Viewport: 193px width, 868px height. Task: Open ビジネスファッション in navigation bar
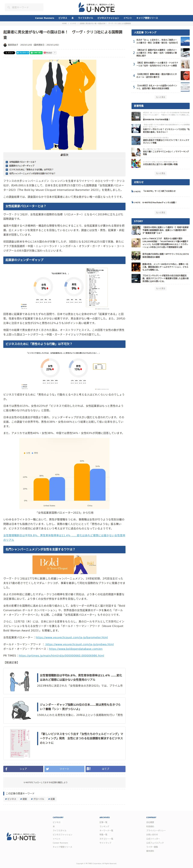[108, 18]
